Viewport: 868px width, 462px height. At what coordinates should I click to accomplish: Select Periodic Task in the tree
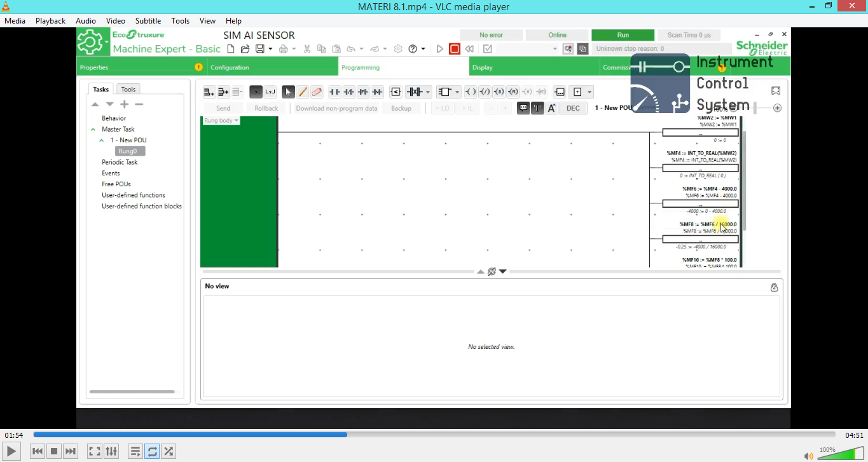pyautogui.click(x=120, y=162)
